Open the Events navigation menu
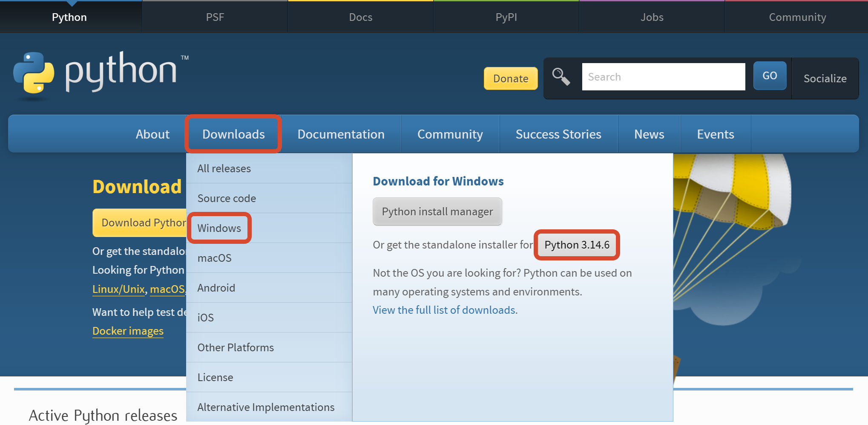 click(x=716, y=134)
